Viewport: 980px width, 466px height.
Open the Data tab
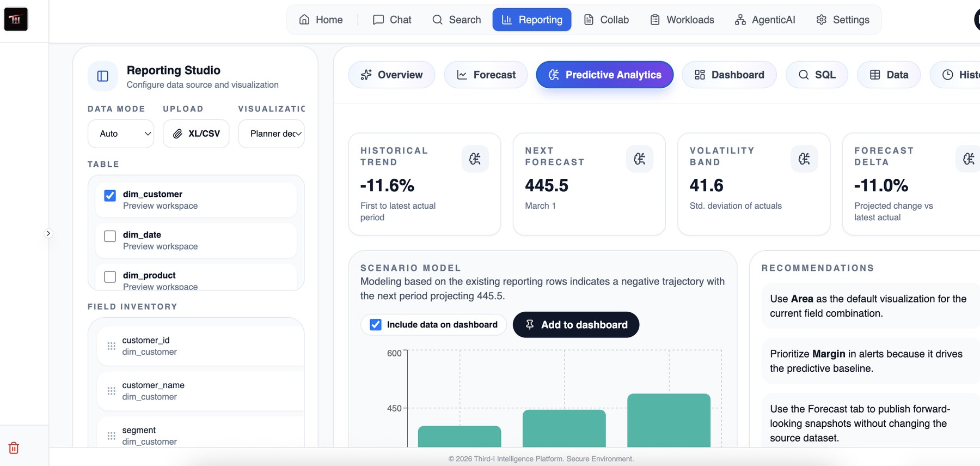889,75
